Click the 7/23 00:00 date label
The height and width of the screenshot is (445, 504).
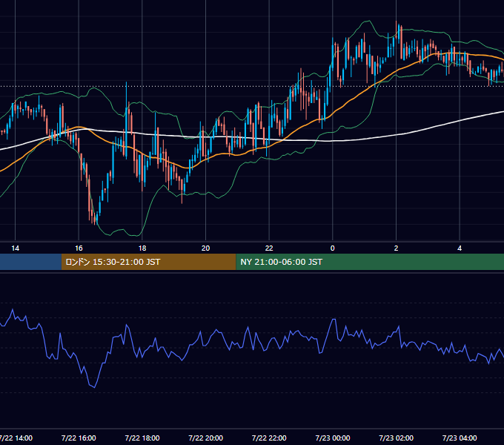coord(333,438)
